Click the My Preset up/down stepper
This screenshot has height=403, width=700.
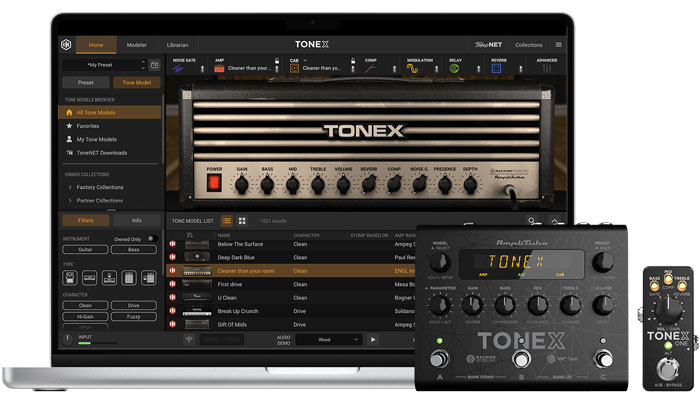pos(143,65)
